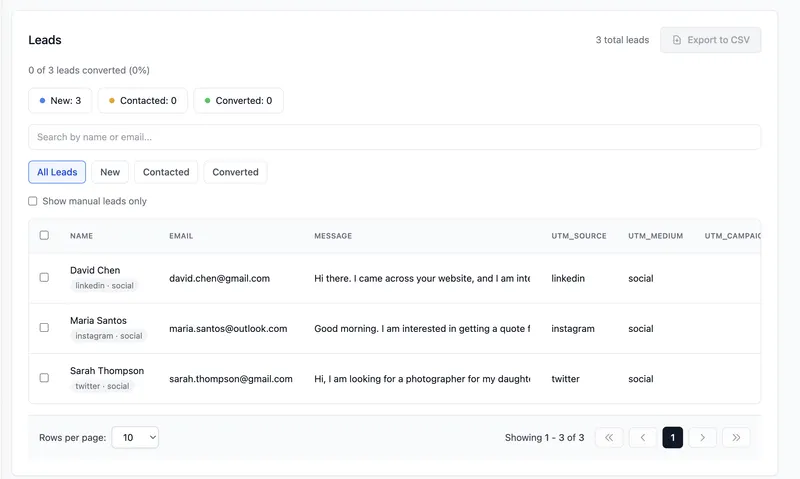Click the file icon in Export to CSV
This screenshot has height=479, width=800.
[677, 40]
